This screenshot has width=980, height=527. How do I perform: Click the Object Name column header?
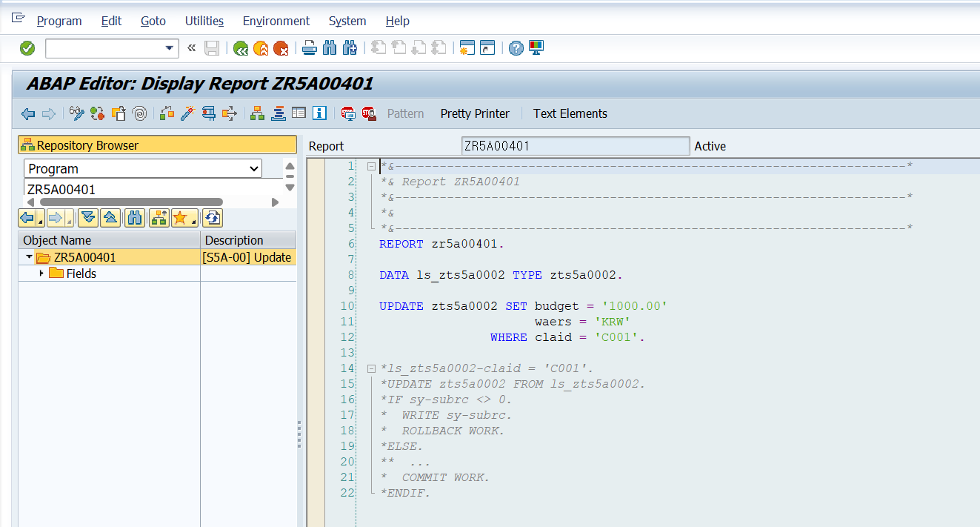pos(110,240)
